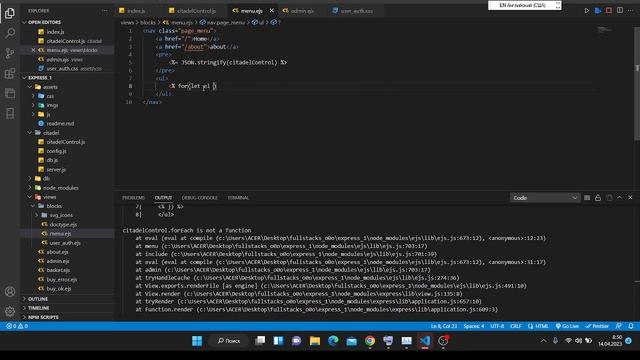Image resolution: width=640 pixels, height=360 pixels.
Task: Click errors and warnings status indicator
Action: (17, 326)
